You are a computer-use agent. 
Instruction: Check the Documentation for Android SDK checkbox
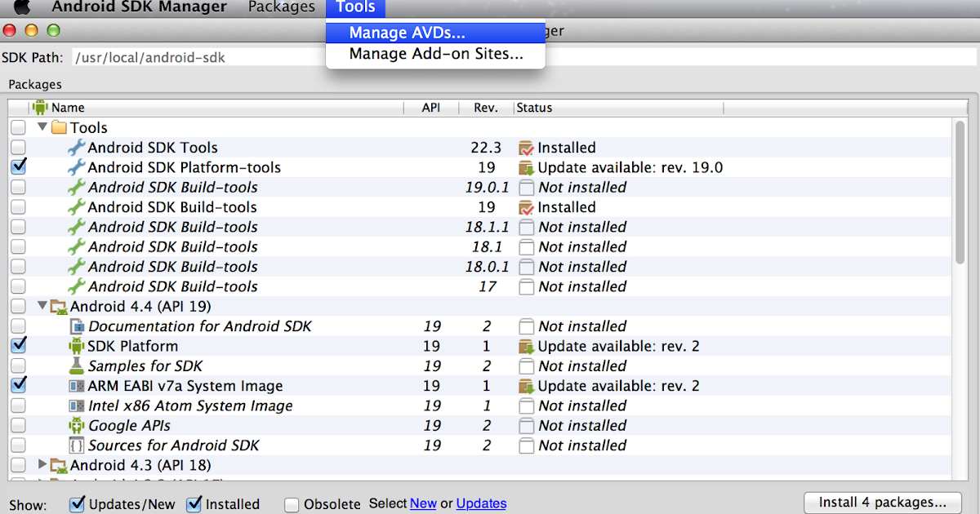click(x=18, y=326)
